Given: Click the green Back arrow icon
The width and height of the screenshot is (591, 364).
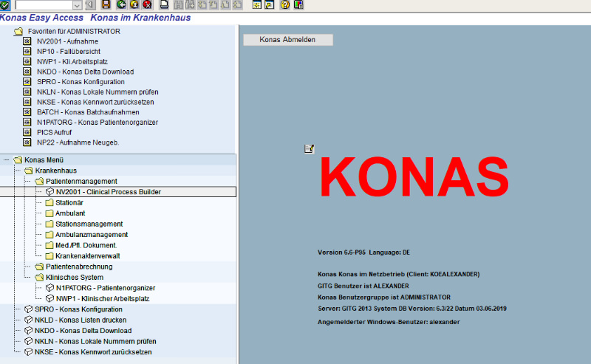Looking at the screenshot, I should (x=121, y=4).
